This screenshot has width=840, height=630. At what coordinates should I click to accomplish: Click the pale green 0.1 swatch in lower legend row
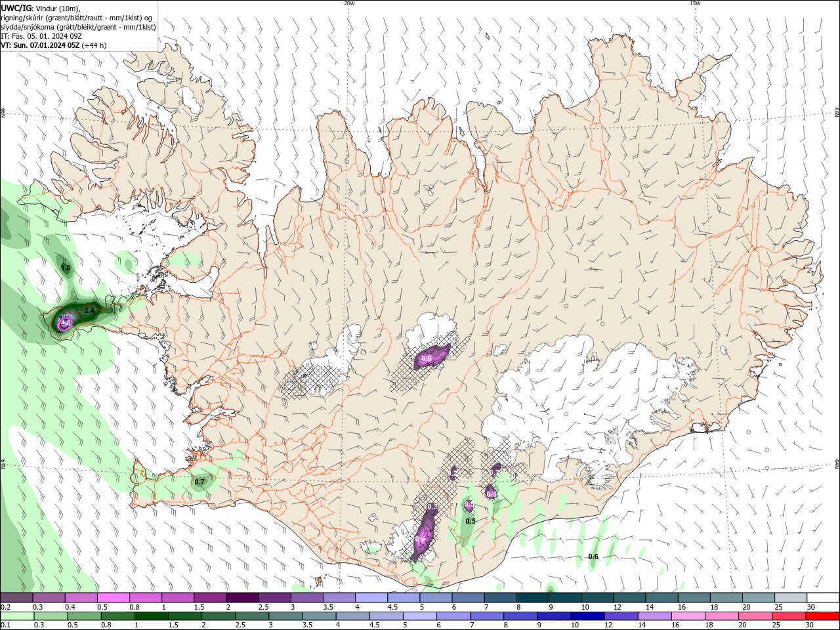click(x=17, y=616)
